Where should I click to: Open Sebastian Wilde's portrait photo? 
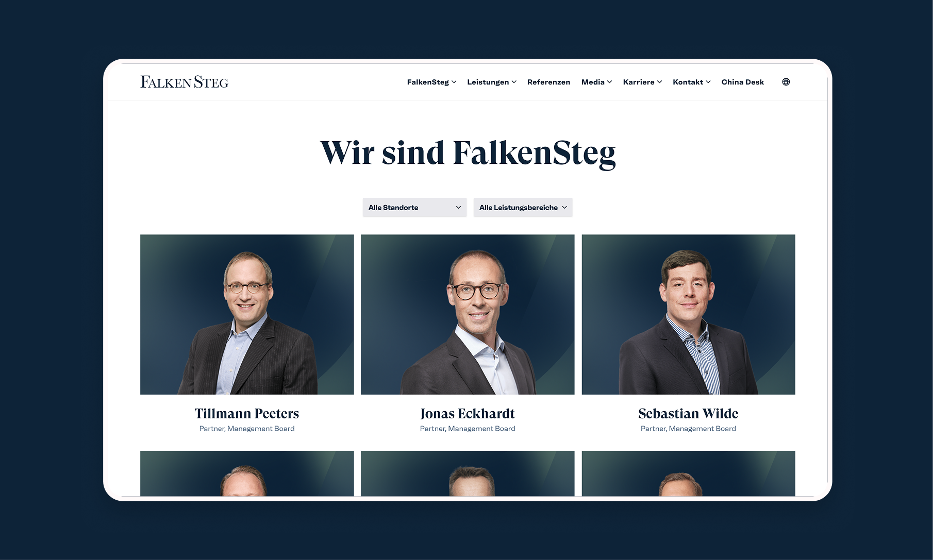coord(688,315)
